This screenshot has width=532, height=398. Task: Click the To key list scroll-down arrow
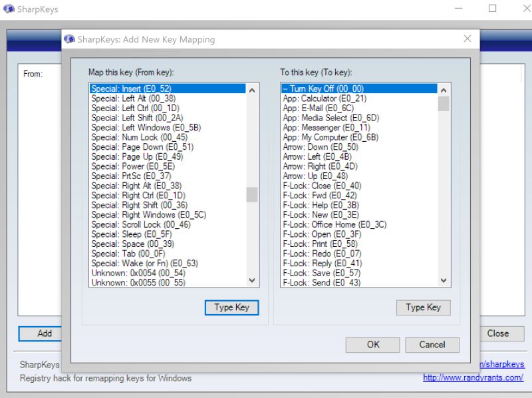[444, 280]
